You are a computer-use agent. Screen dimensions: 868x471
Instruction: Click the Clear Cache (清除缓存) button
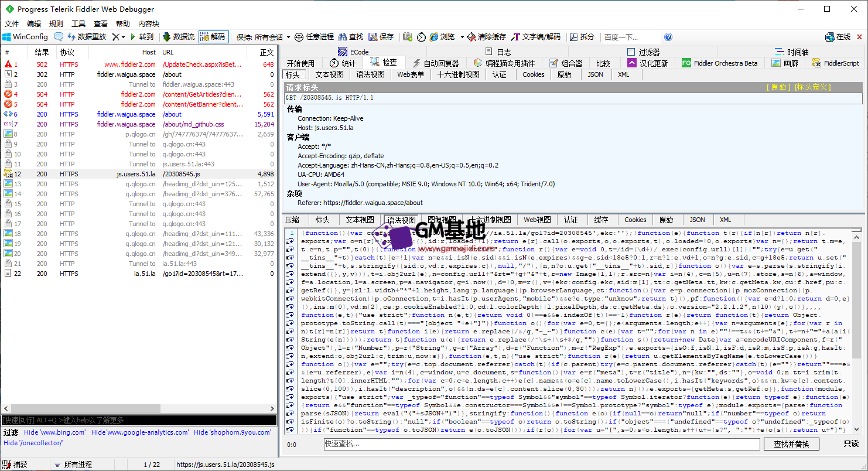click(486, 36)
